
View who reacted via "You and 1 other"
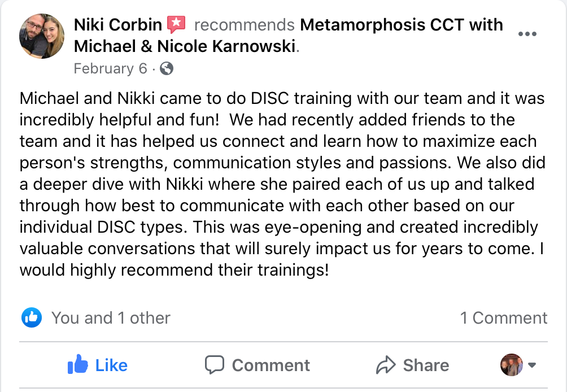(x=111, y=318)
